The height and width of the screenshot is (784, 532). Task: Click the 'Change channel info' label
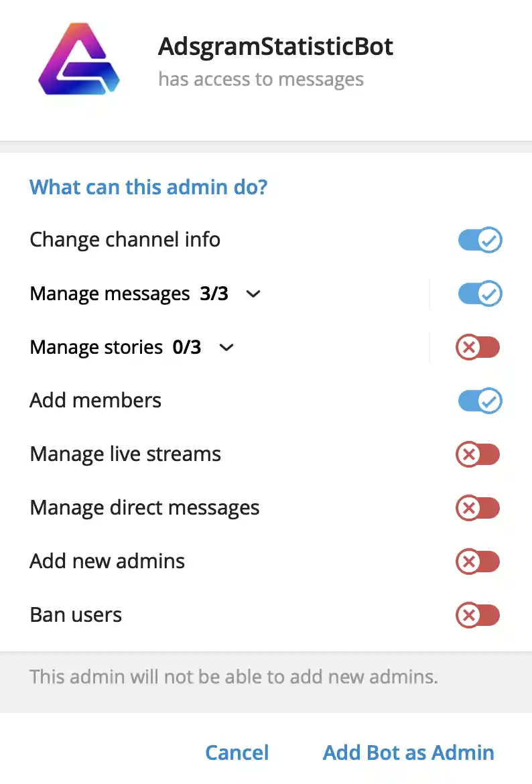click(x=125, y=240)
